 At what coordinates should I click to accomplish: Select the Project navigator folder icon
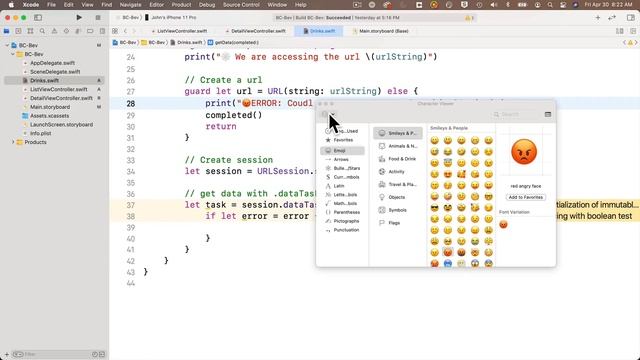coord(7,31)
